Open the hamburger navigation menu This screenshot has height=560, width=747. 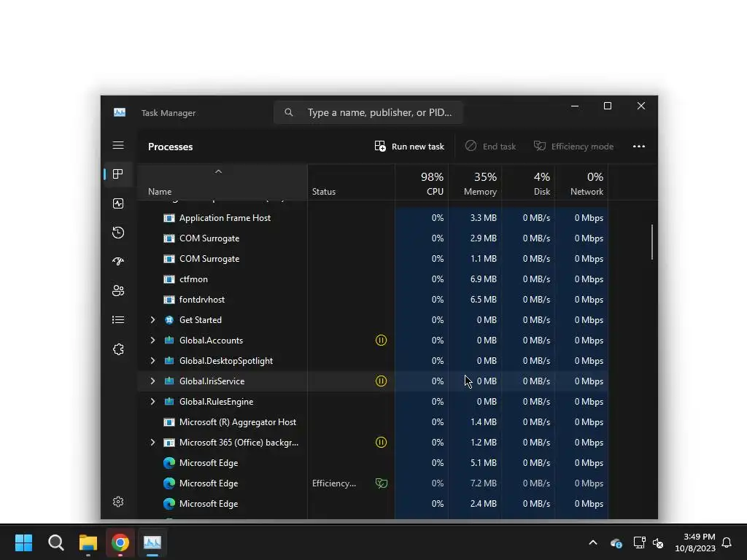[118, 145]
